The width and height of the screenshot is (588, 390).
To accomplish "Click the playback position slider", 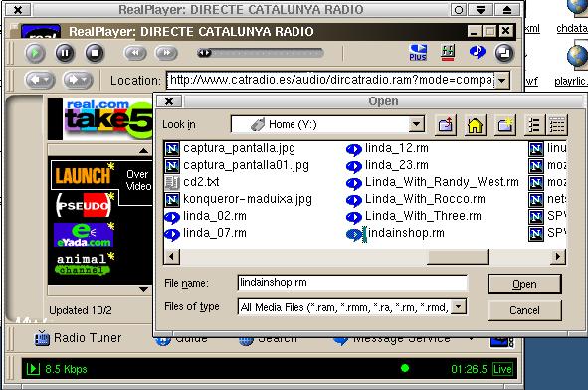I will (x=261, y=53).
